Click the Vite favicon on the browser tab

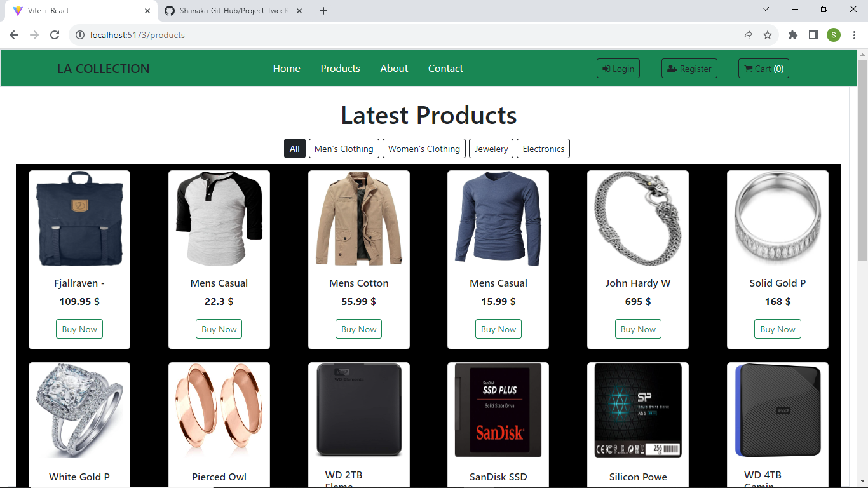(x=18, y=10)
